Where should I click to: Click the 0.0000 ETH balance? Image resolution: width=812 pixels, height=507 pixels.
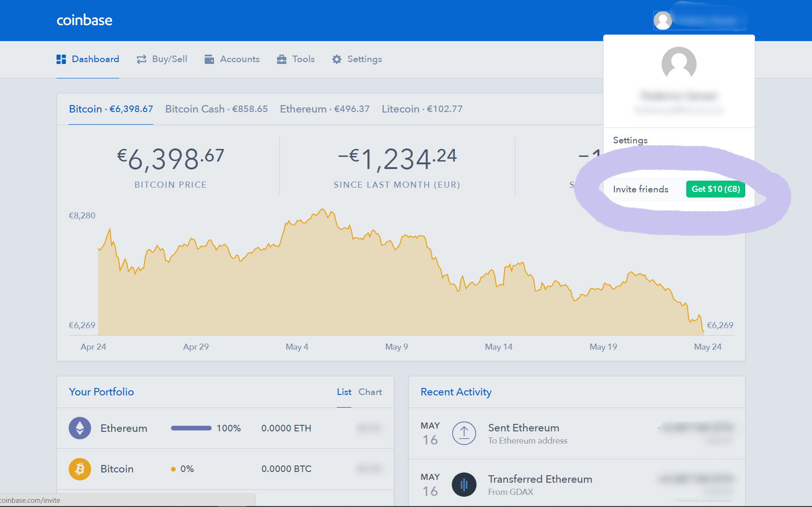(286, 429)
